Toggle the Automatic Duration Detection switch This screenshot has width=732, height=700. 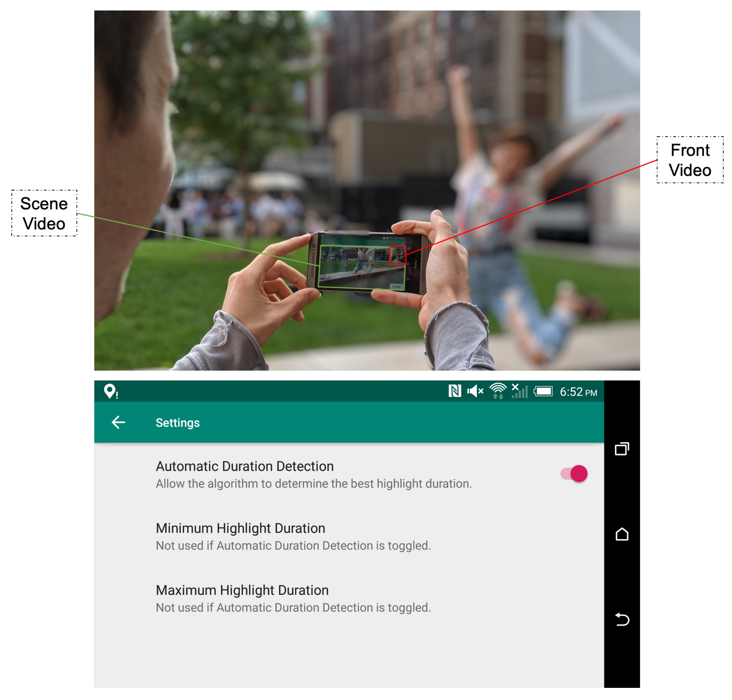pyautogui.click(x=574, y=474)
